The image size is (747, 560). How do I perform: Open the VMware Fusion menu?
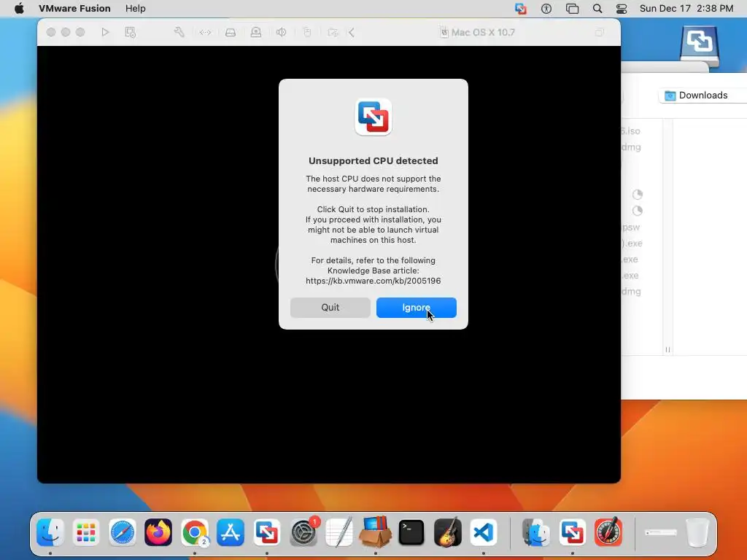pyautogui.click(x=74, y=9)
